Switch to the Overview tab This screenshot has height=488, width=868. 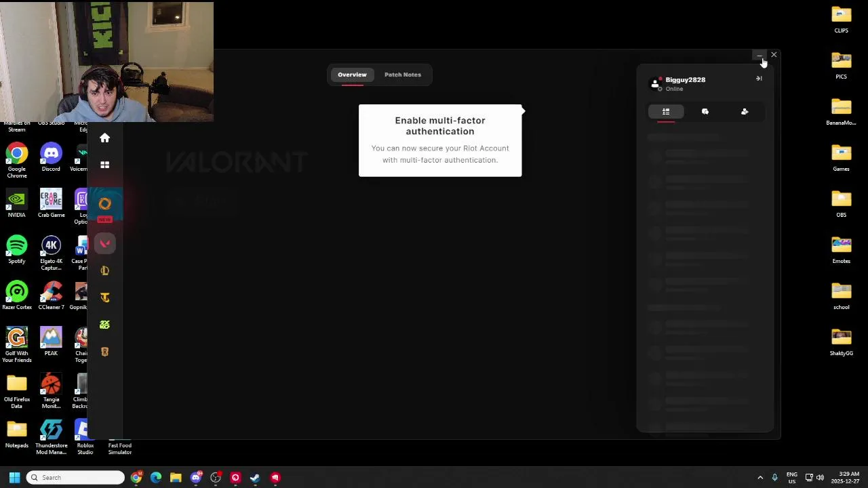[x=352, y=75]
